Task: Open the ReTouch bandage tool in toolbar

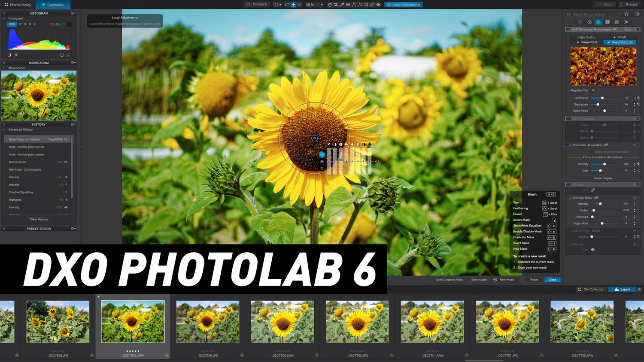Action: [x=372, y=5]
